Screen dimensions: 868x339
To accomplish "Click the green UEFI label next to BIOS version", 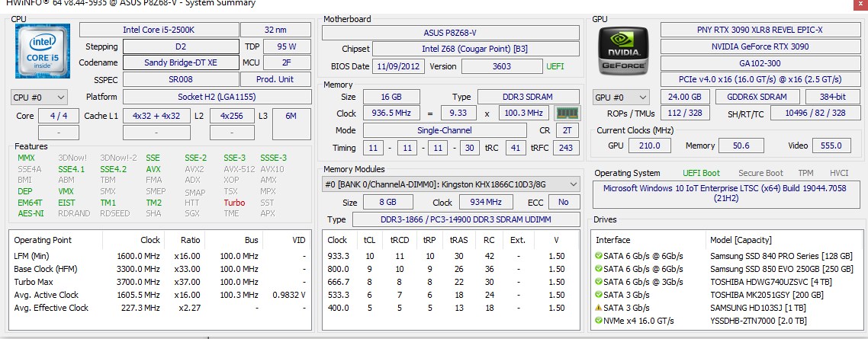I will [555, 66].
